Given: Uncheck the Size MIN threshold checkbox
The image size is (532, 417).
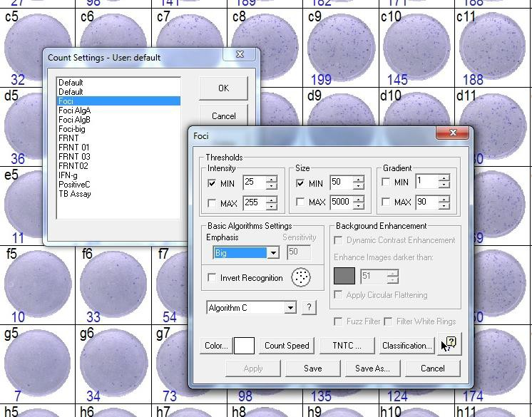Looking at the screenshot, I should pos(300,183).
